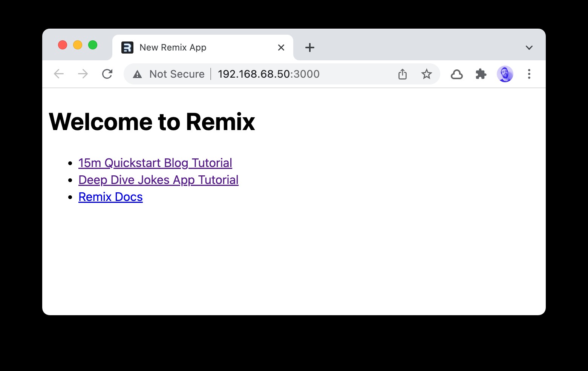
Task: Open a new tab with the plus button
Action: pyautogui.click(x=309, y=47)
